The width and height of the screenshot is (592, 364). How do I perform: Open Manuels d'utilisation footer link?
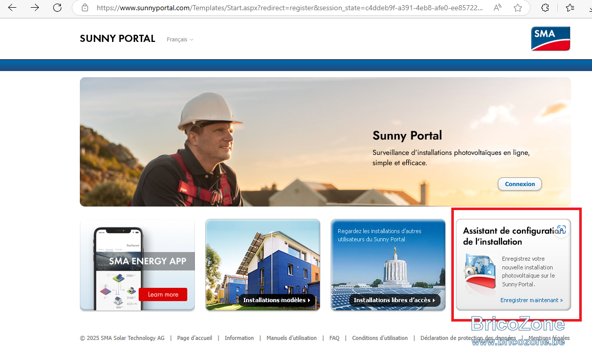pyautogui.click(x=292, y=338)
